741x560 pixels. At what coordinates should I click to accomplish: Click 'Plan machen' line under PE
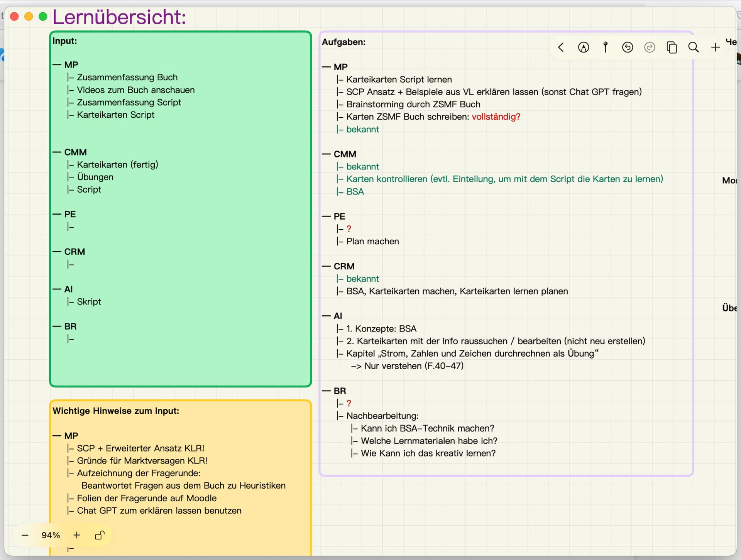372,241
